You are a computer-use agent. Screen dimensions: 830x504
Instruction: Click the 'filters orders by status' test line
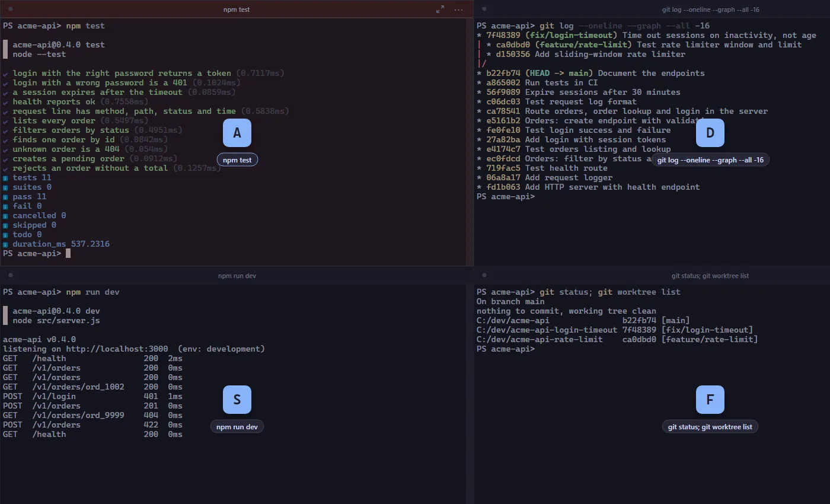[x=71, y=130]
